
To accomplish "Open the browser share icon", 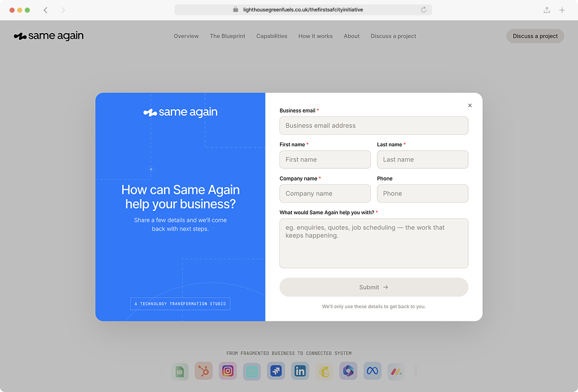I will [x=547, y=10].
